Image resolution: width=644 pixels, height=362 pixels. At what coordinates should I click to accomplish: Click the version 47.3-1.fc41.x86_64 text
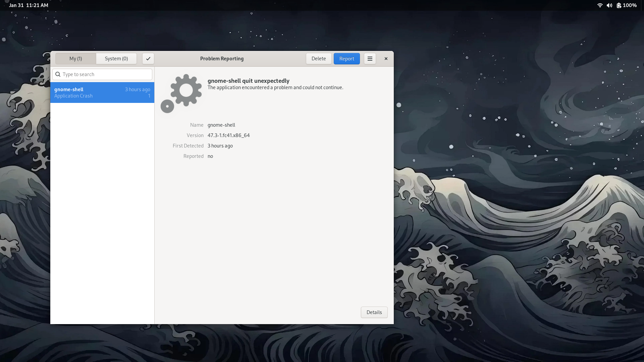coord(228,135)
